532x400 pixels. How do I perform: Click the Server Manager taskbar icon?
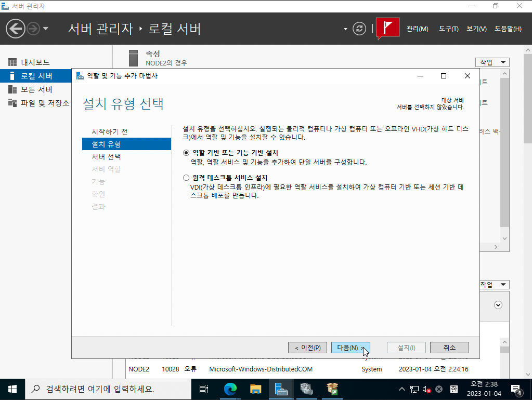pos(281,389)
